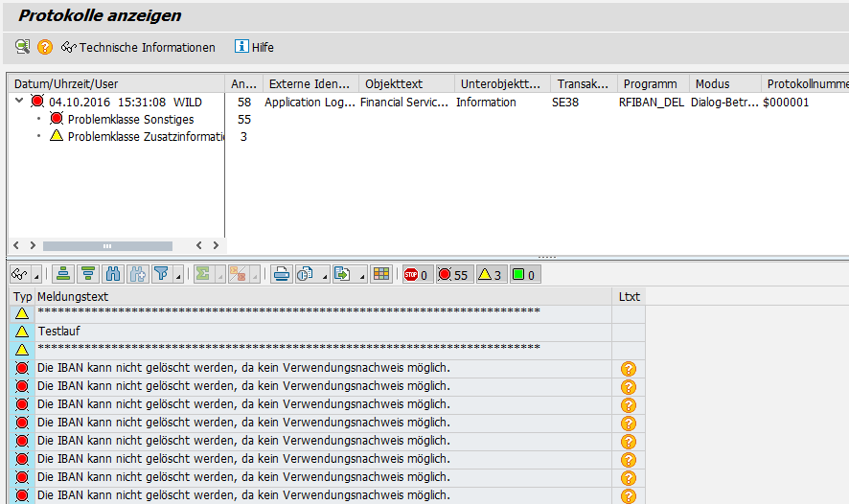
Task: Click horizontal scrollbar thumb in log tree panel
Action: [x=107, y=246]
